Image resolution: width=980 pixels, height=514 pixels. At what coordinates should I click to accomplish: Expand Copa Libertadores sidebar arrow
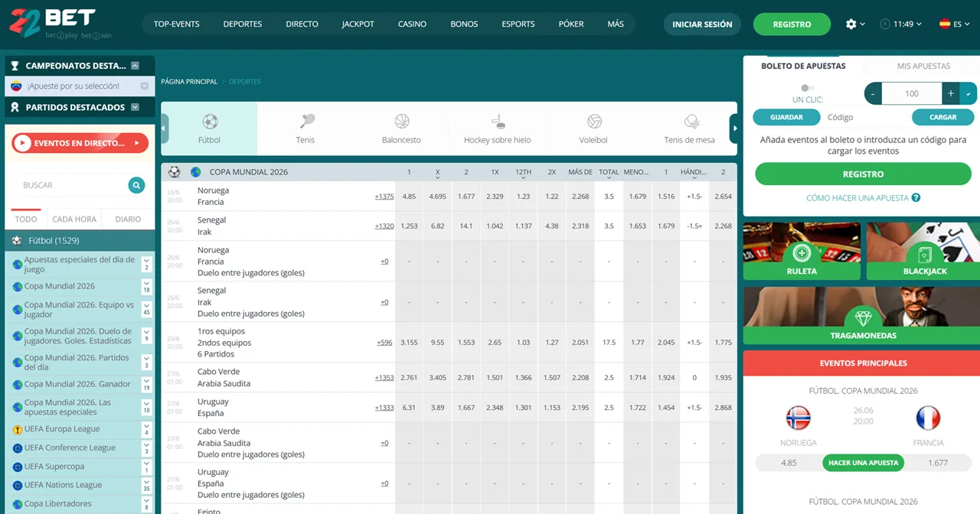pos(146,504)
